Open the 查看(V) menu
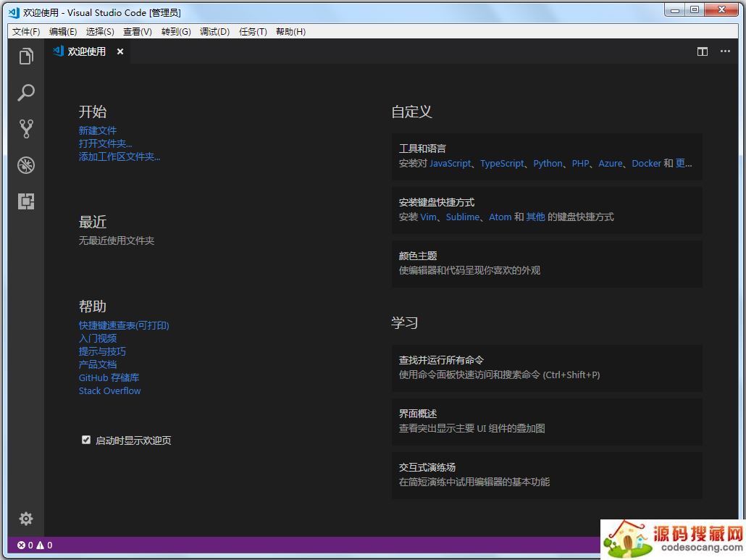746x560 pixels. tap(138, 31)
